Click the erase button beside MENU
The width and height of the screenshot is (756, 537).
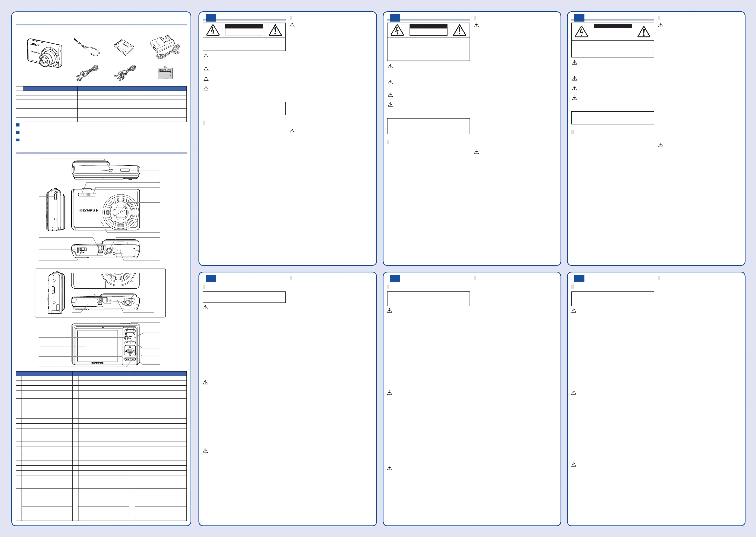pyautogui.click(x=133, y=359)
